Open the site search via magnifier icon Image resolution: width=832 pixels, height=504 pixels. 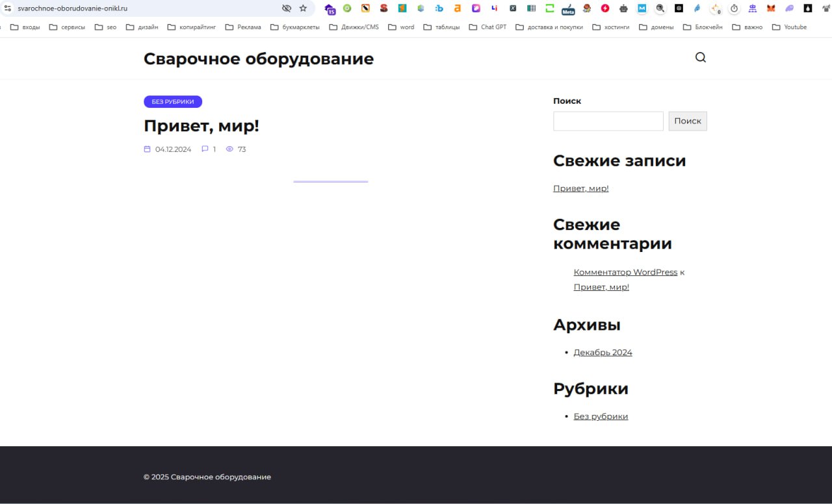pyautogui.click(x=701, y=57)
